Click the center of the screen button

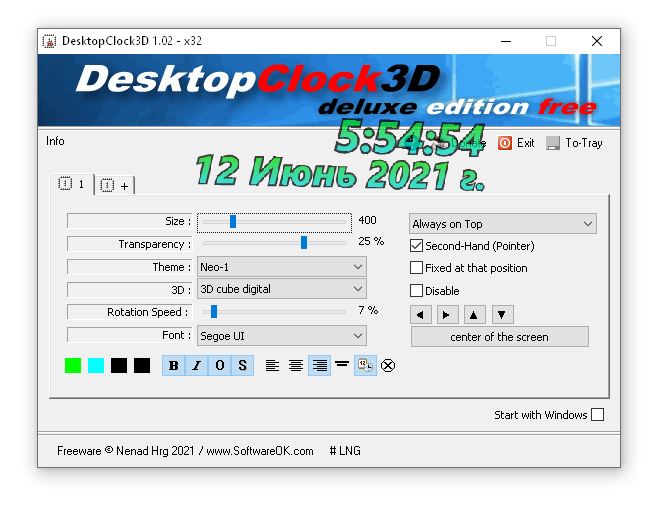[x=500, y=337]
